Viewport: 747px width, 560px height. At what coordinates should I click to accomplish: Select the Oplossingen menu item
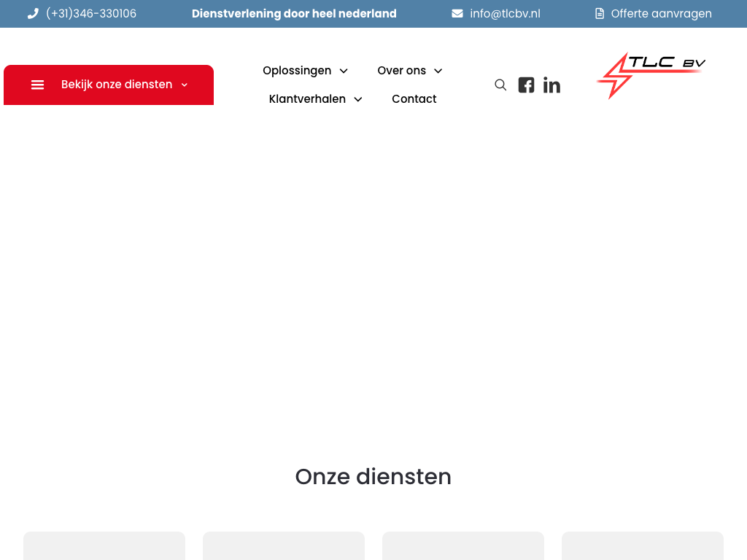coord(297,71)
